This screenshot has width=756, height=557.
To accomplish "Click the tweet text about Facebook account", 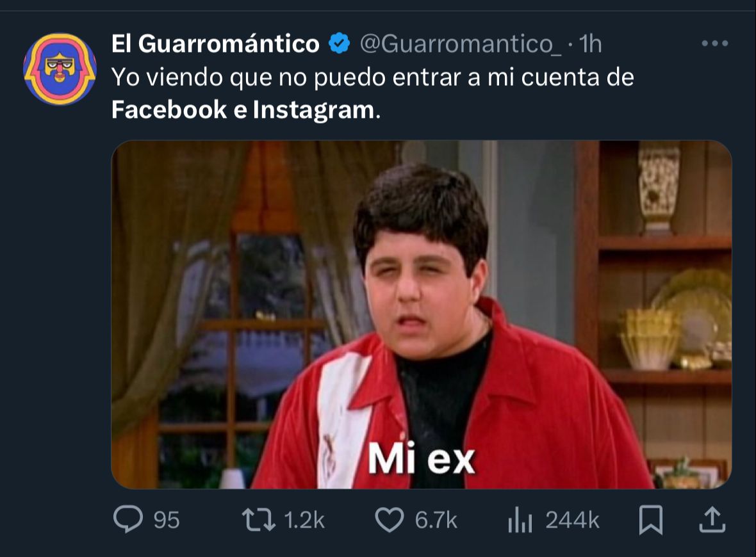I will (373, 93).
